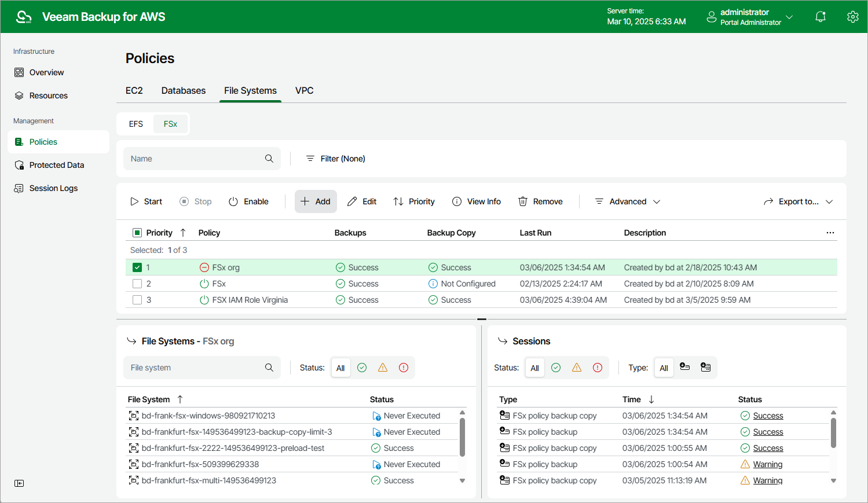Collapse the sidebar using bottom-left icon
The image size is (868, 503).
pyautogui.click(x=19, y=483)
